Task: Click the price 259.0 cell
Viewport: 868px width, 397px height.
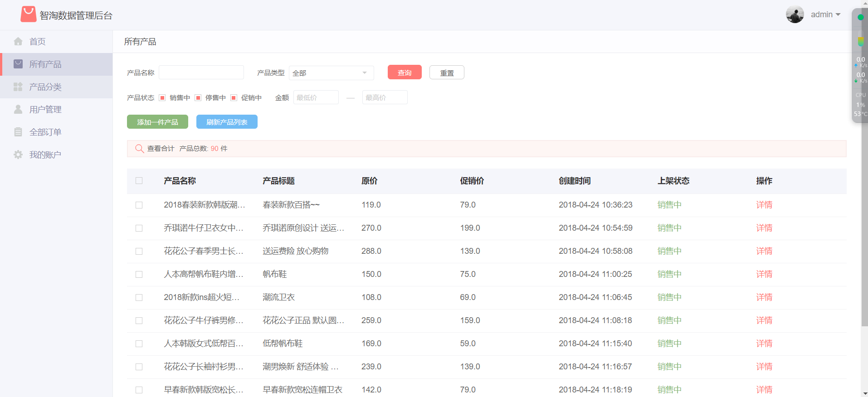Action: click(x=371, y=320)
